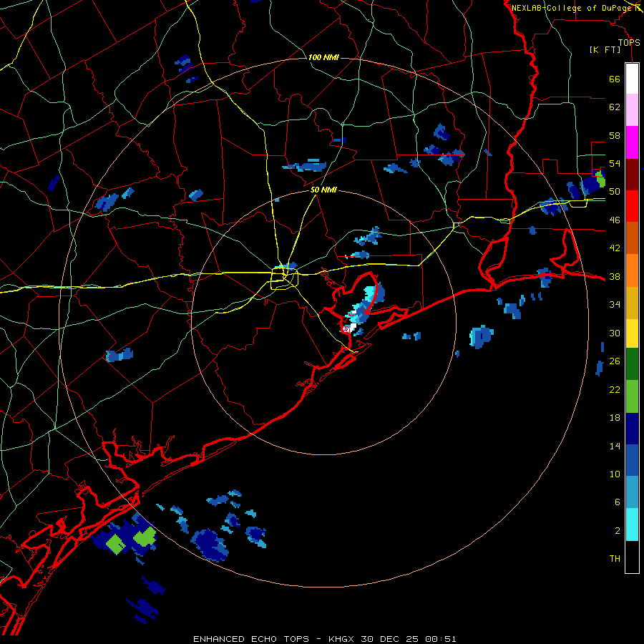Click the dark red legend swatch at 50–54 K FT
The width and height of the screenshot is (644, 644).
pyautogui.click(x=632, y=175)
